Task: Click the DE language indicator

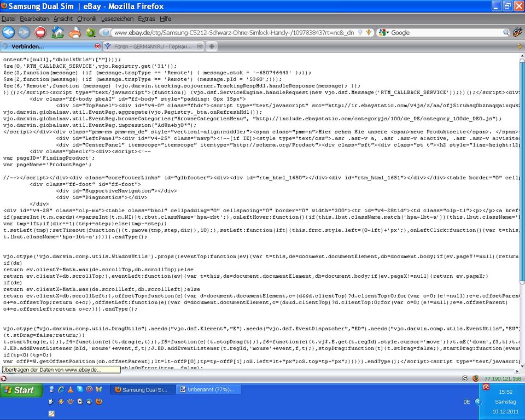Action: click(x=466, y=401)
